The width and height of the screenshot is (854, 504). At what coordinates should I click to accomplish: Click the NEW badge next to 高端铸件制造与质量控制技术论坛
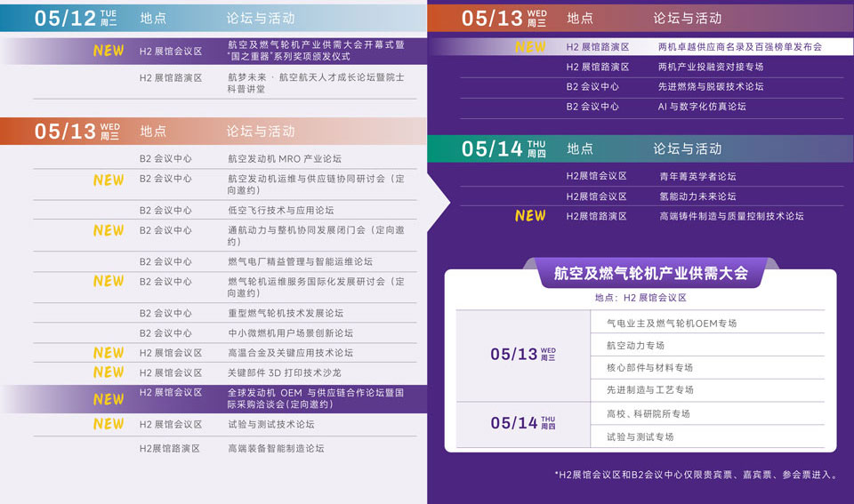click(x=530, y=216)
